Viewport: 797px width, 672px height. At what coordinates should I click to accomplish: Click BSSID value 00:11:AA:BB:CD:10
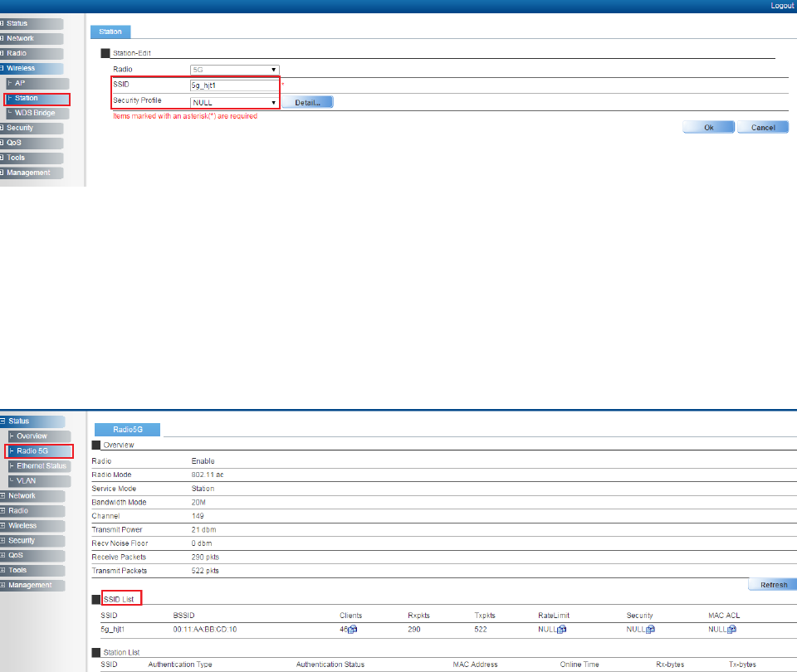[x=205, y=630]
